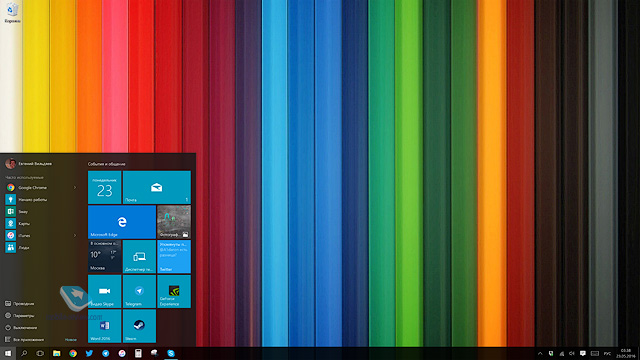The width and height of the screenshot is (640, 360).
Task: Click the Windows Start button on taskbar
Action: pos(8,353)
